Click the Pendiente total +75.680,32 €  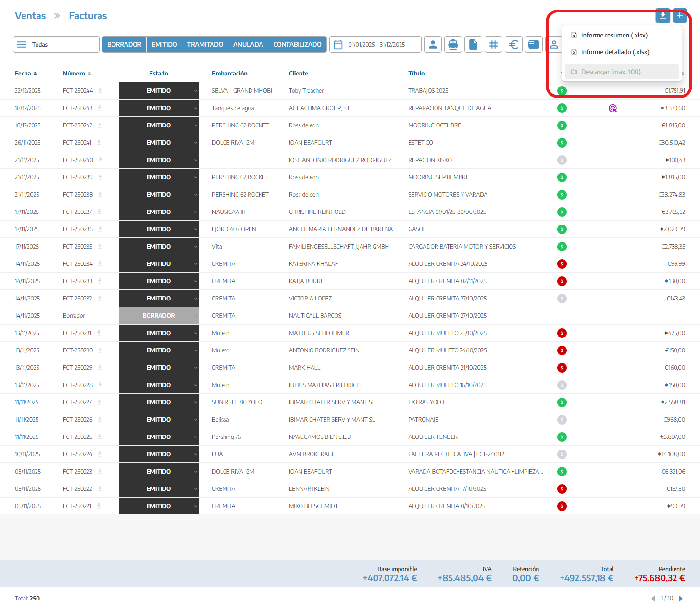(x=660, y=578)
